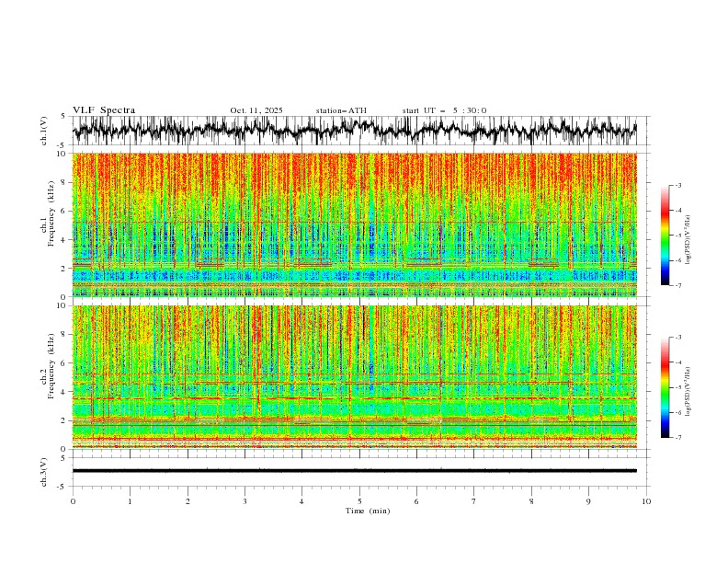
Task: Click the "Time (min)" x-axis label
Action: [368, 511]
